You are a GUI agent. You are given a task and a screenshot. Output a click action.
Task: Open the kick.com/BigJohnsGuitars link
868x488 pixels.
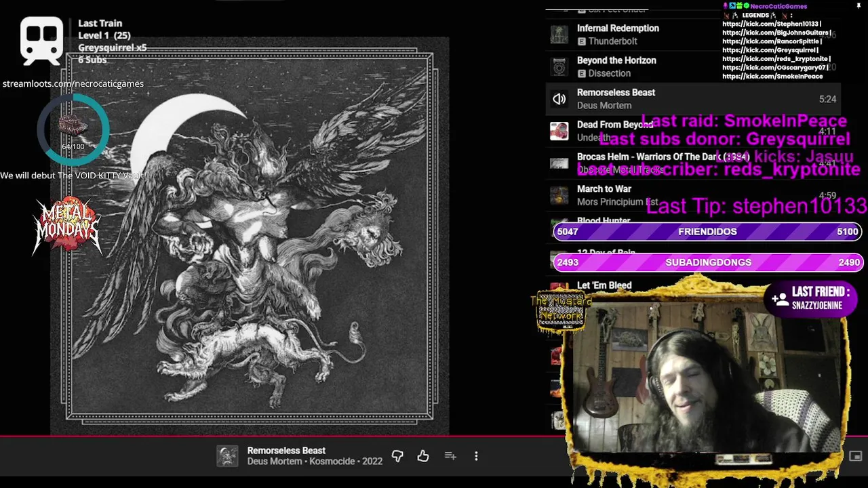776,33
